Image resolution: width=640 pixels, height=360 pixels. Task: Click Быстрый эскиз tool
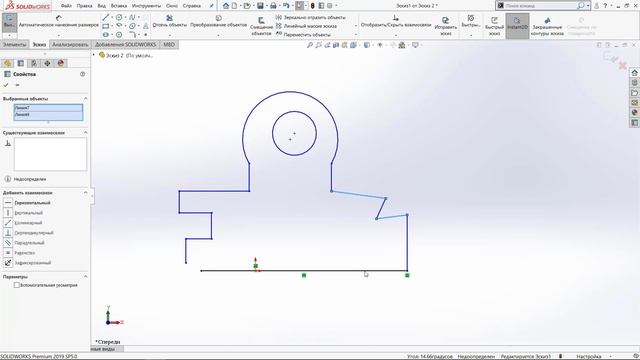(x=494, y=26)
